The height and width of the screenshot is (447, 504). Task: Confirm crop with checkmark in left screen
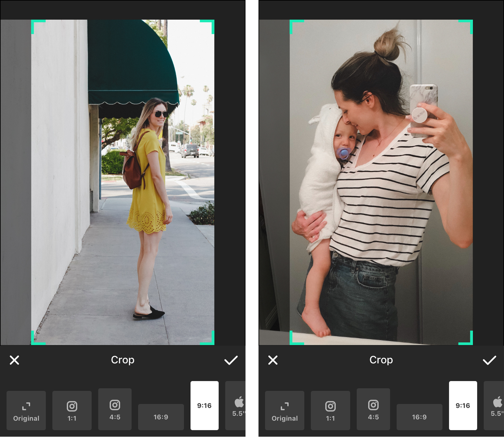click(231, 360)
